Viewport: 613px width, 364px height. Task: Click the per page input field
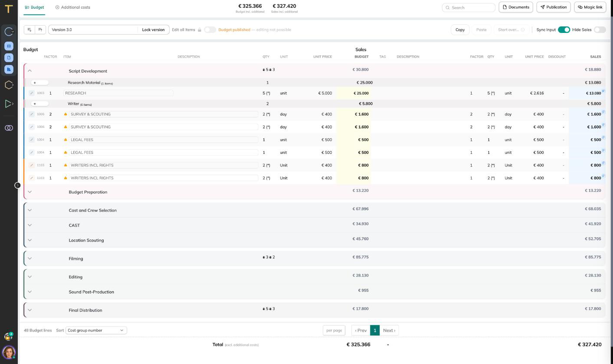pos(334,330)
